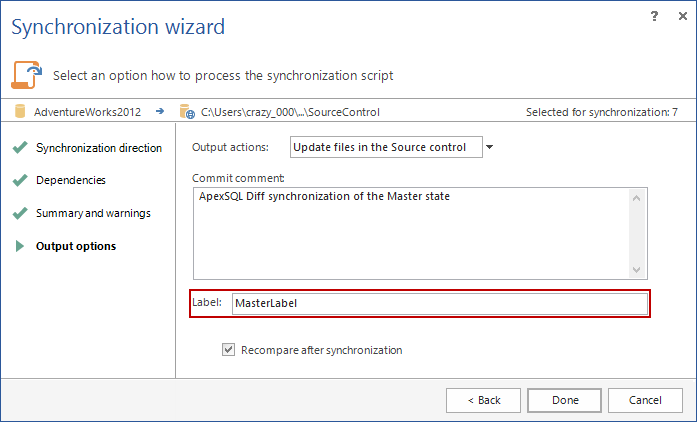Click the arrow between source and destination
Viewport: 697px width, 422px height.
(x=160, y=111)
